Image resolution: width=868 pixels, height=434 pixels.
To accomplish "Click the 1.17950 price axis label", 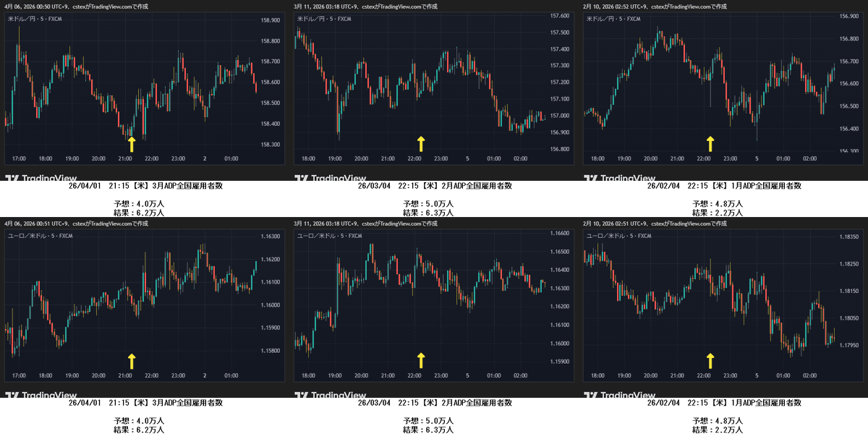I will [x=848, y=346].
